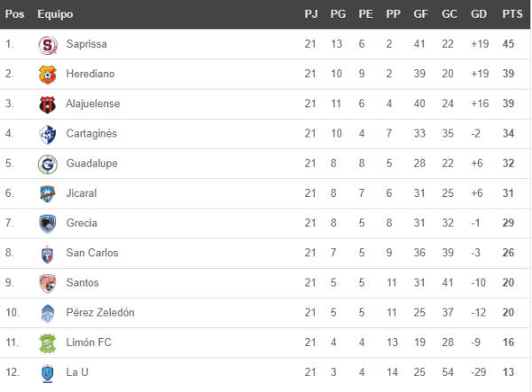Click the Herediano team logo
Image resolution: width=532 pixels, height=392 pixels.
[48, 74]
